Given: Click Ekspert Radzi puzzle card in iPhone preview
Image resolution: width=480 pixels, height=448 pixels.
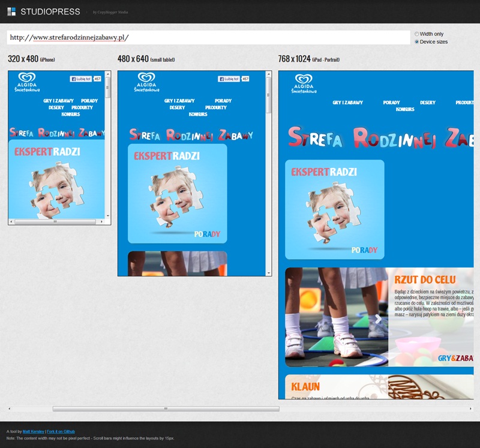Looking at the screenshot, I should [56, 179].
